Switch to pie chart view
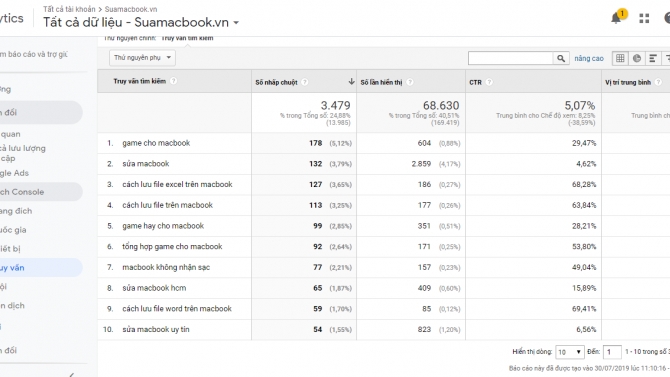Viewport: 670px width, 377px height. pyautogui.click(x=637, y=58)
